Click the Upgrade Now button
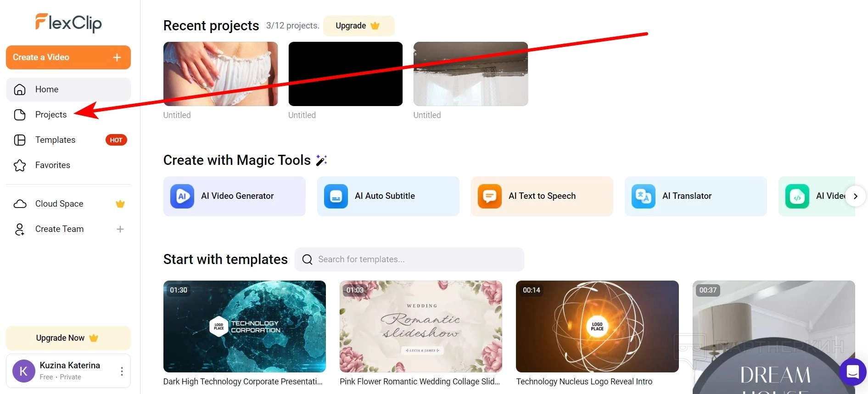868x394 pixels. click(x=68, y=338)
